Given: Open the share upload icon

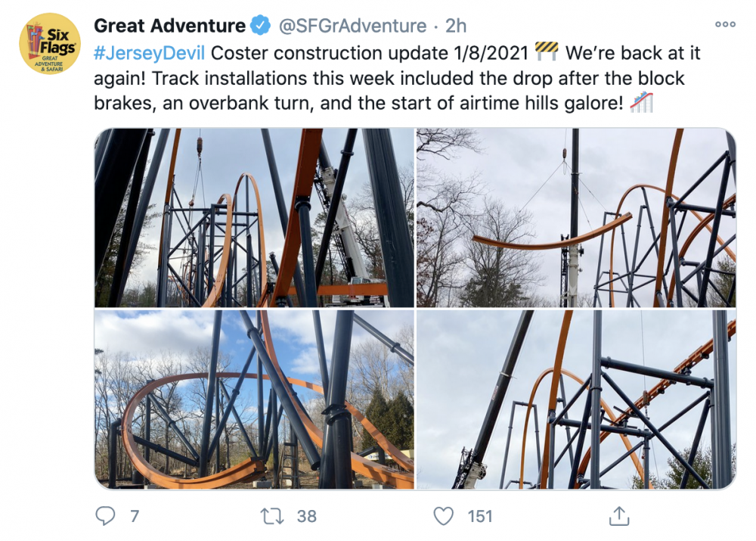Looking at the screenshot, I should 619,516.
